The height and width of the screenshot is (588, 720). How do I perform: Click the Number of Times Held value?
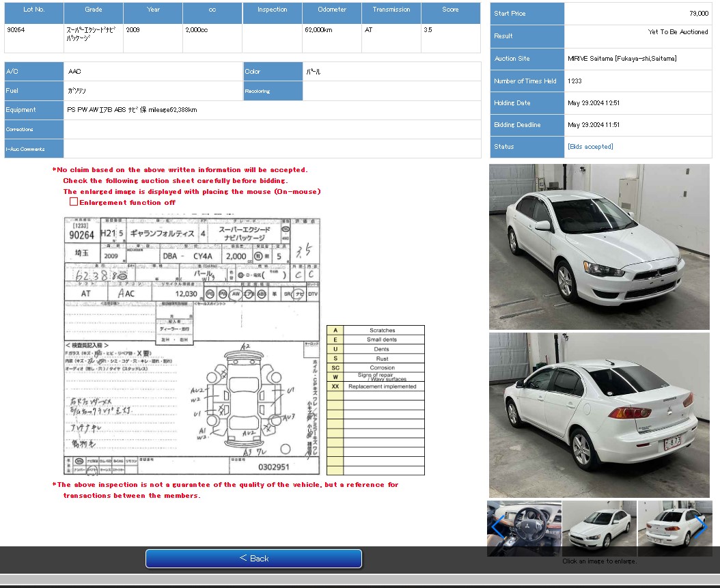571,81
